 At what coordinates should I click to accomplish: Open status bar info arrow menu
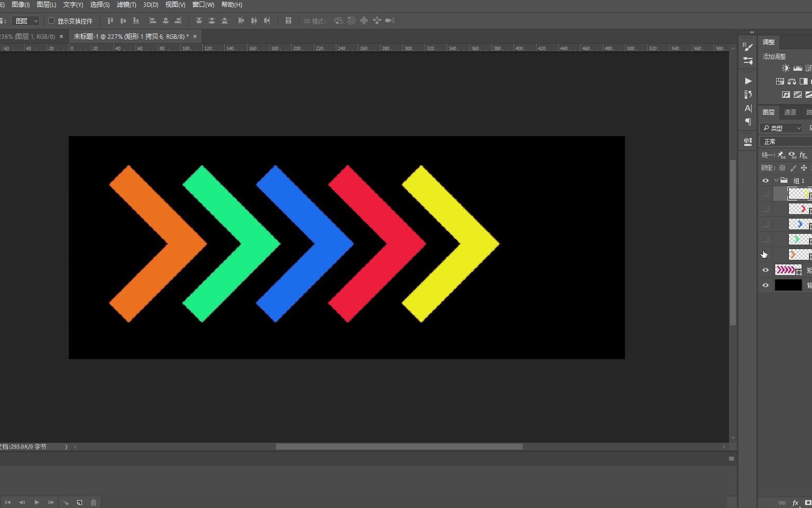(66, 447)
